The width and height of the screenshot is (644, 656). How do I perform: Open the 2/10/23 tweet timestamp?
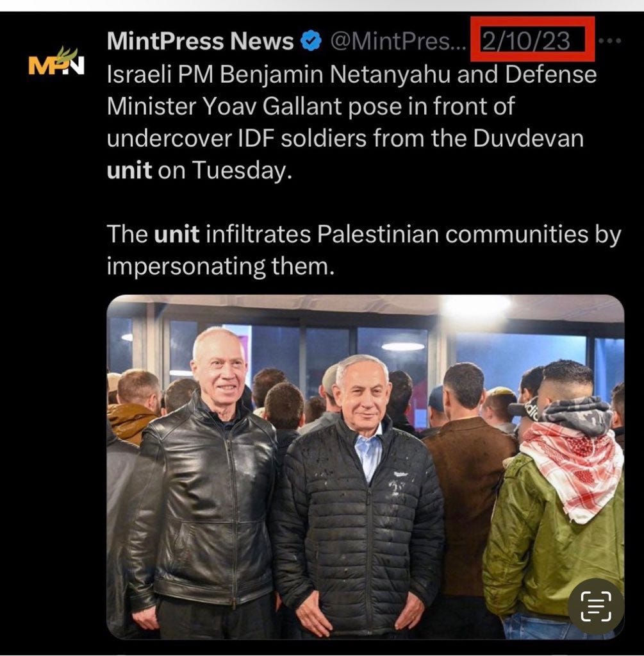coord(526,41)
